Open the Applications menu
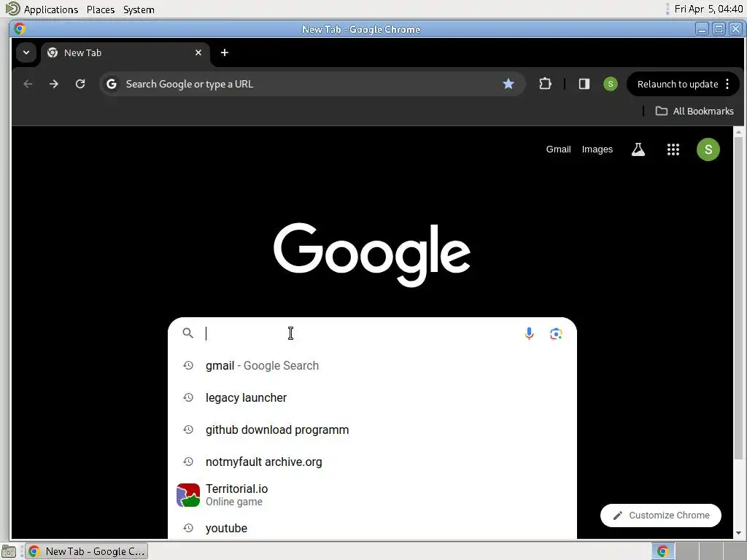 [x=50, y=9]
